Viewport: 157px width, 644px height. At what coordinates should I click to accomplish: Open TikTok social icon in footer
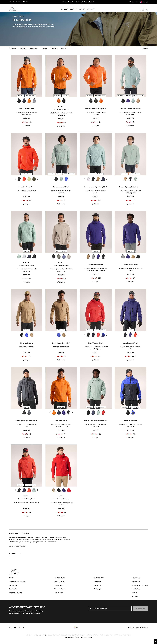click(x=23, y=627)
